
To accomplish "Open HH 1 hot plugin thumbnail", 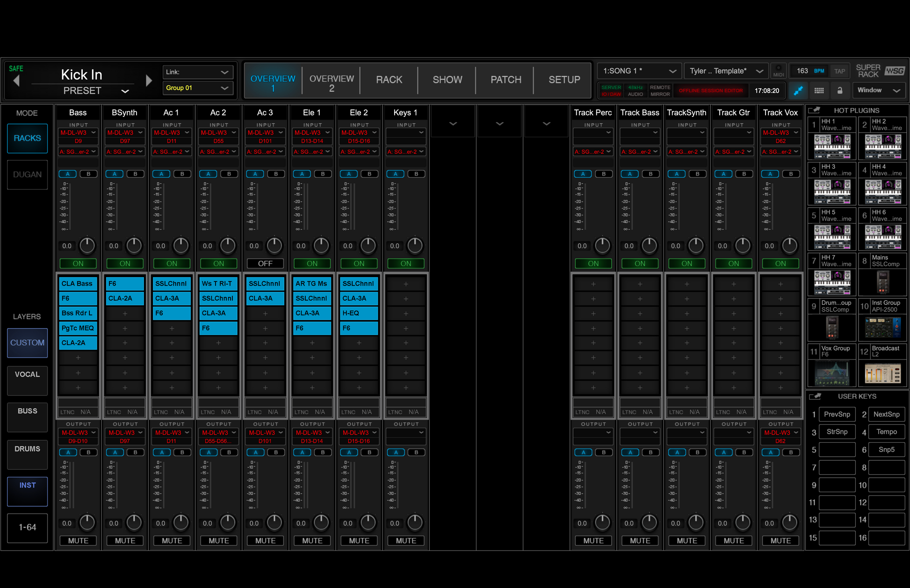I will click(x=832, y=146).
